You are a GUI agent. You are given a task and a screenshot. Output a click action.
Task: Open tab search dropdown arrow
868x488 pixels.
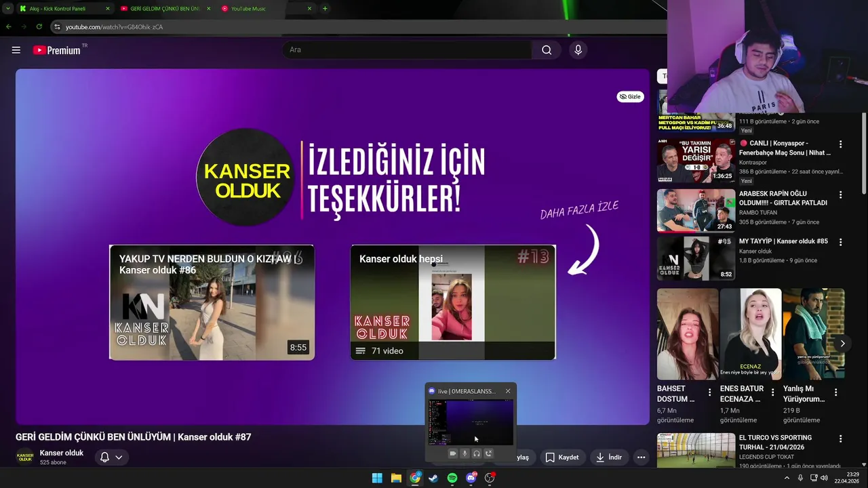[7, 9]
